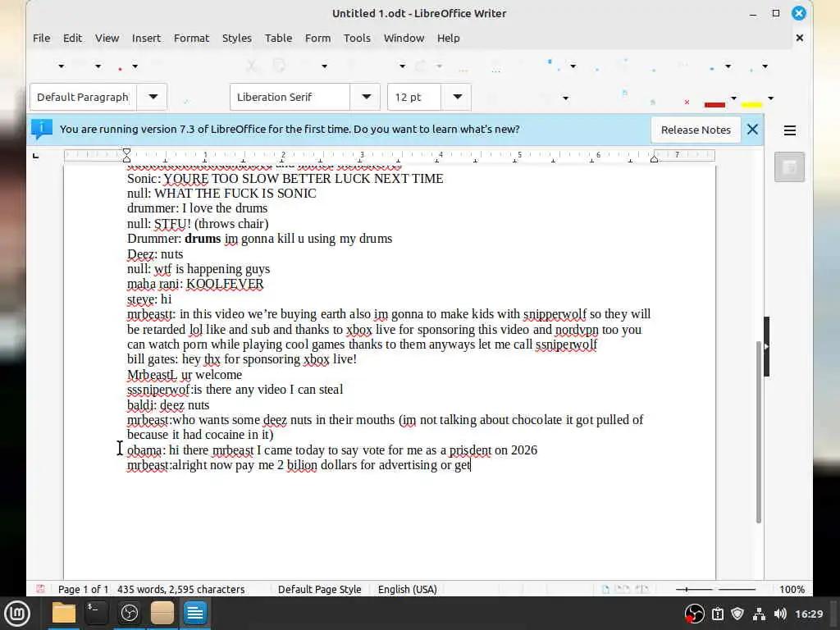Image resolution: width=840 pixels, height=630 pixels.
Task: Click the document-modified save indicator in status bar
Action: click(x=40, y=589)
